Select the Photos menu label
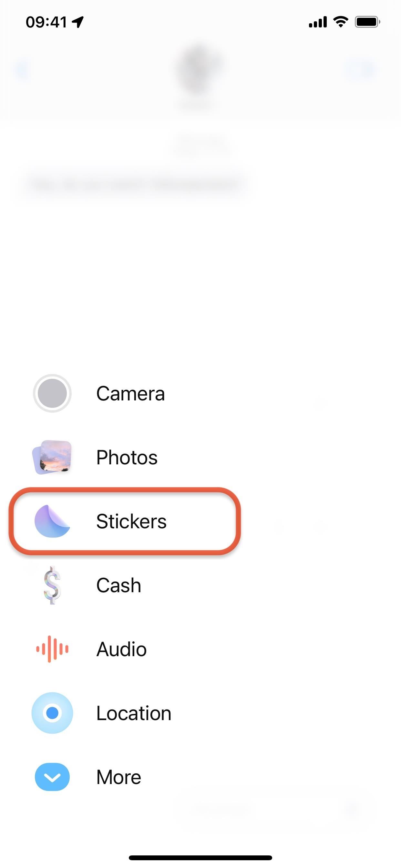Viewport: 401px width, 868px height. 127,457
